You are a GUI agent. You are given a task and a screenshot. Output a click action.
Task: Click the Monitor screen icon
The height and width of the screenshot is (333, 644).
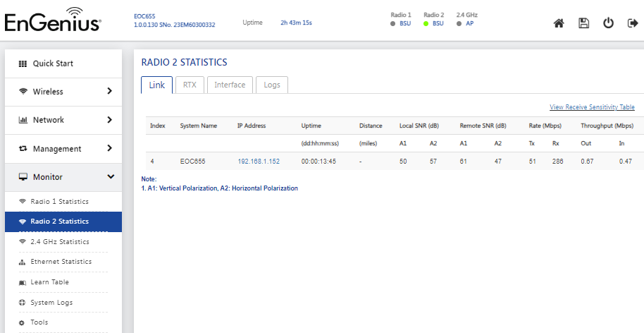point(23,177)
